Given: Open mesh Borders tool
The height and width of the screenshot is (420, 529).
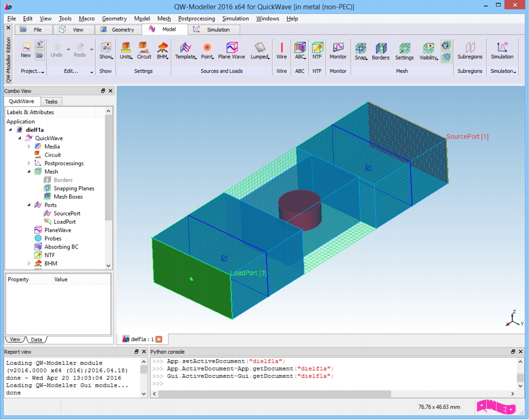Looking at the screenshot, I should [x=381, y=51].
